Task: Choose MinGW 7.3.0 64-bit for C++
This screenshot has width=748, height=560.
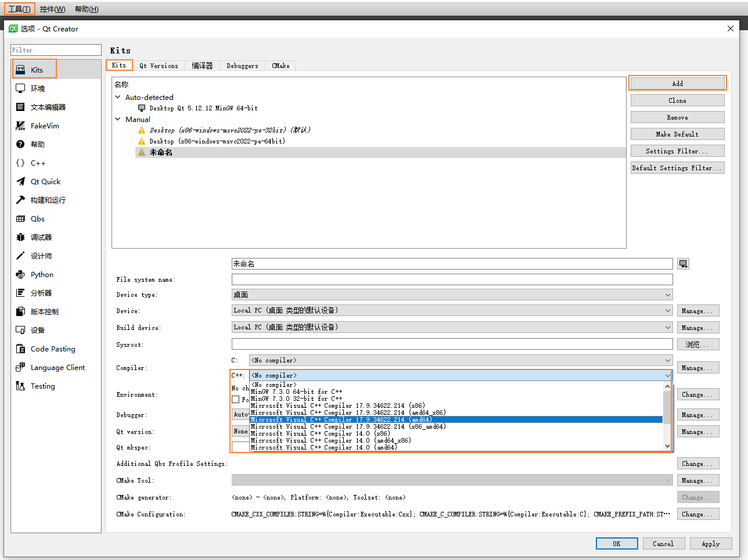Action: [456, 392]
